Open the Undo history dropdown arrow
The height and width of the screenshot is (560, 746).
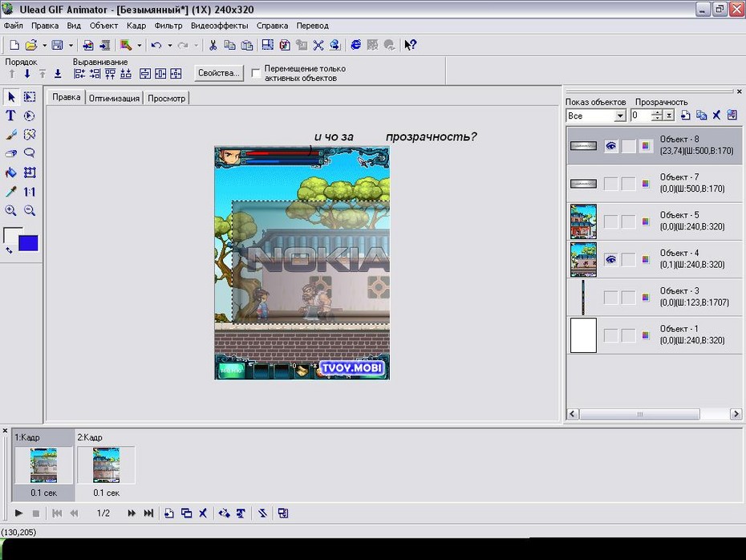tap(170, 46)
